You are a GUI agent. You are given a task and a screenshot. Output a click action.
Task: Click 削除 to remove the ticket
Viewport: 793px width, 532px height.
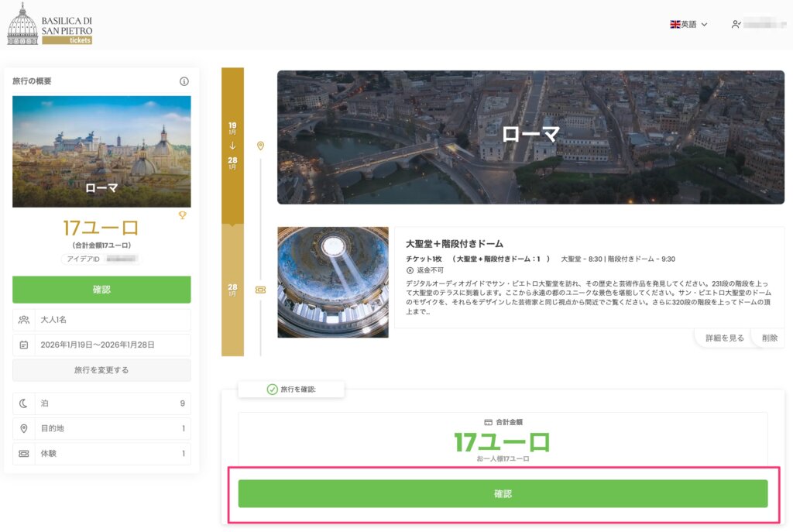click(x=769, y=338)
